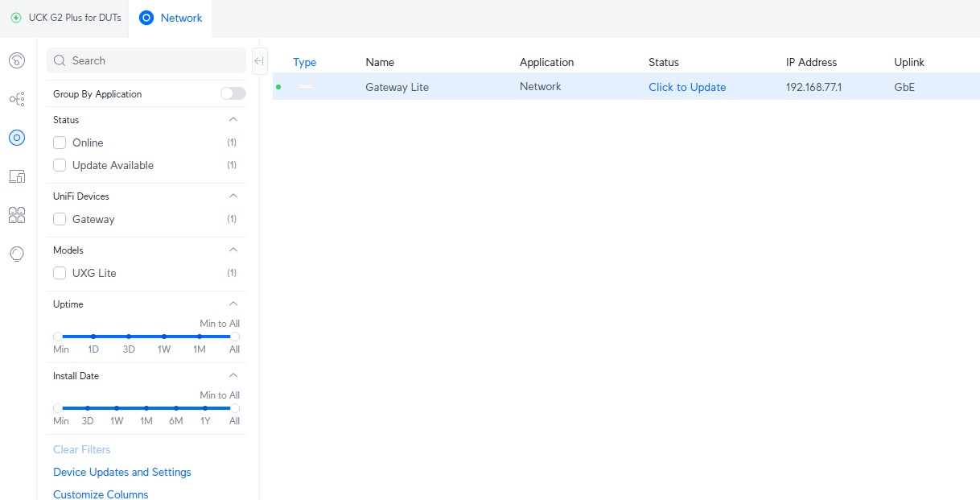980x500 pixels.
Task: Collapse the filter panel with arrow icon
Action: coord(259,60)
